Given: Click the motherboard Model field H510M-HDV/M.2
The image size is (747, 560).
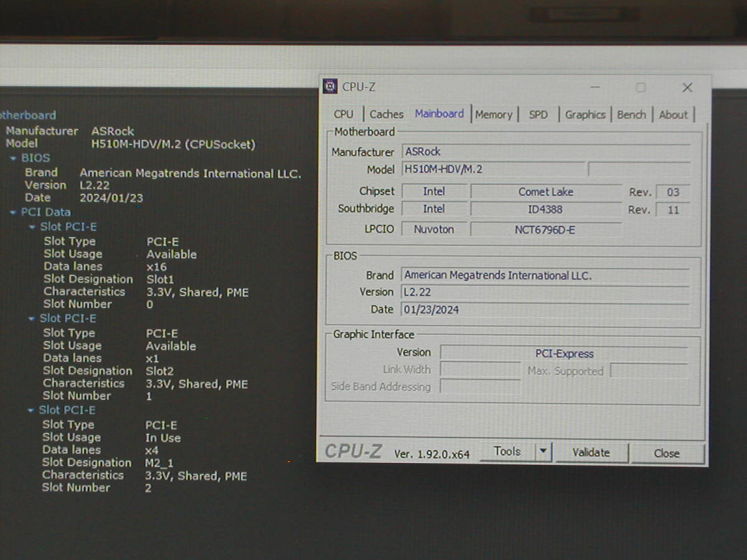Looking at the screenshot, I should coord(493,169).
